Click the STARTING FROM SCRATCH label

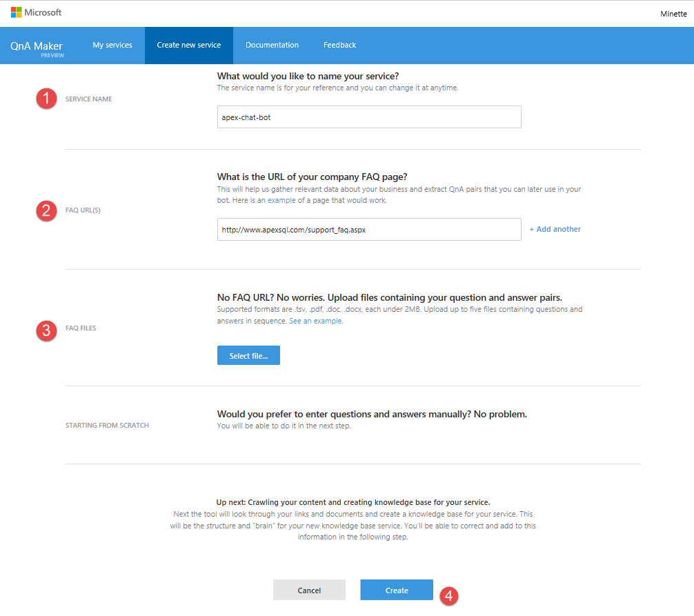[107, 426]
